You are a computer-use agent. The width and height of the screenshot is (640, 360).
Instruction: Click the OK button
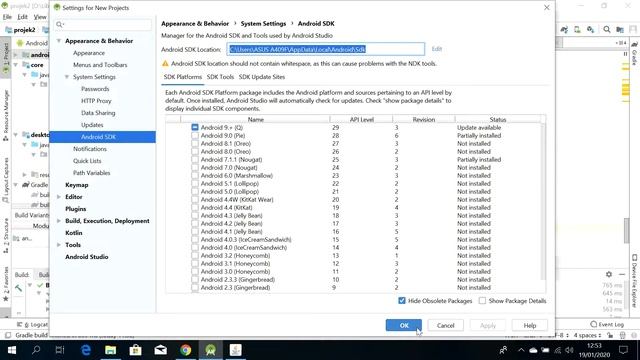tap(404, 325)
